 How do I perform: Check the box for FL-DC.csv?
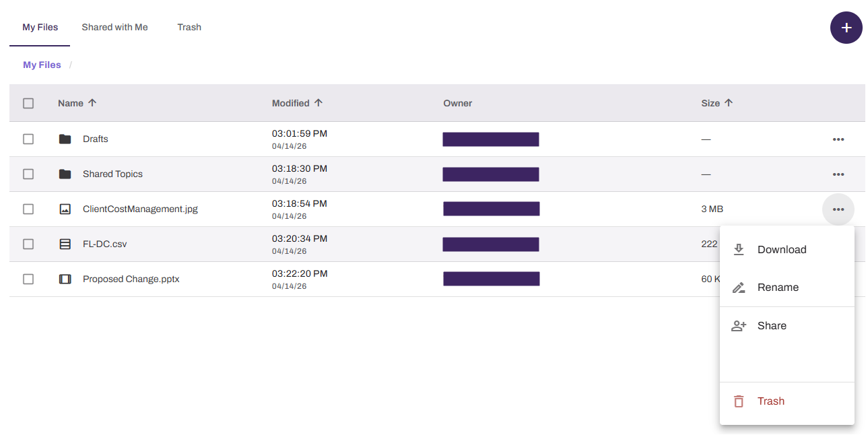[x=28, y=244]
